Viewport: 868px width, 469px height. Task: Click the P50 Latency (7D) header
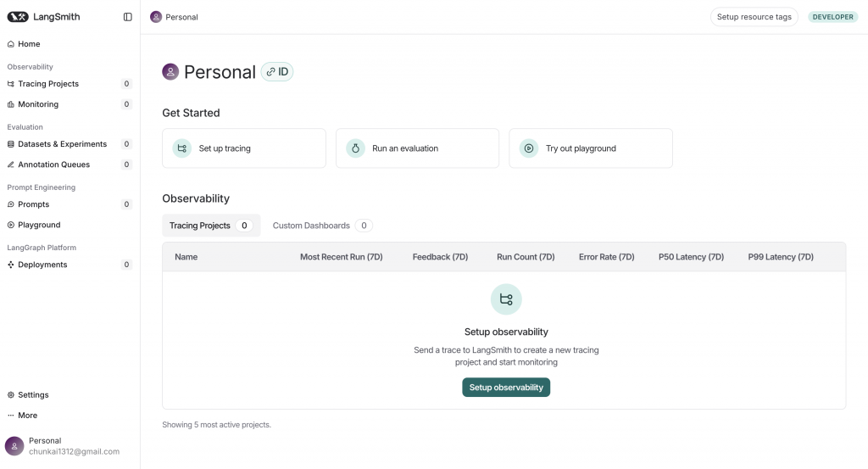tap(692, 257)
